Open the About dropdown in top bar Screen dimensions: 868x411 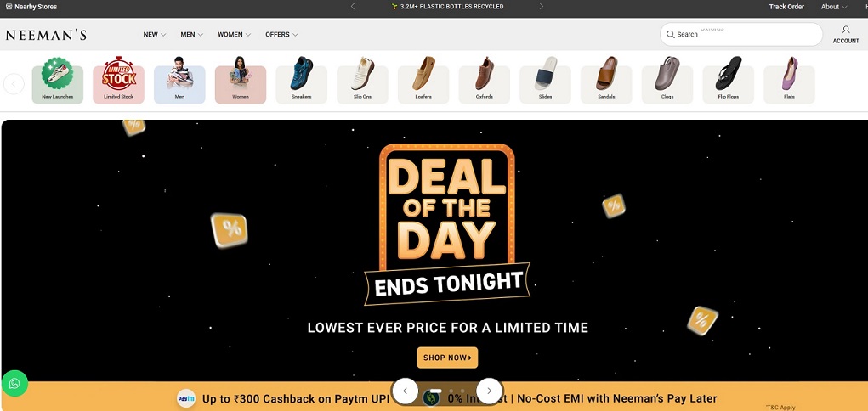834,7
